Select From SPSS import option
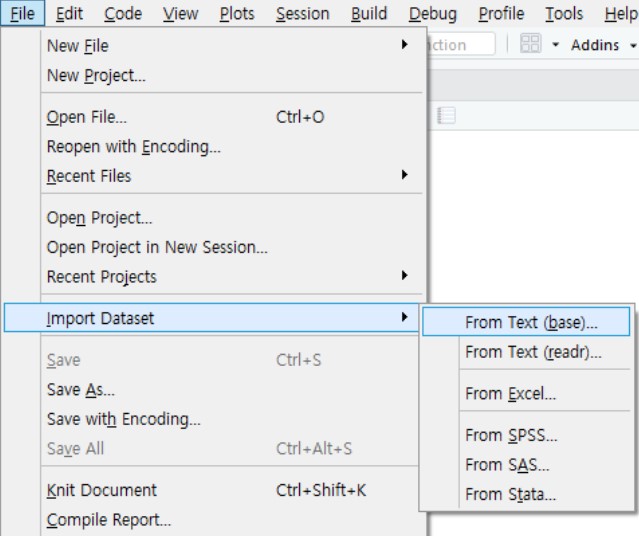 click(511, 435)
